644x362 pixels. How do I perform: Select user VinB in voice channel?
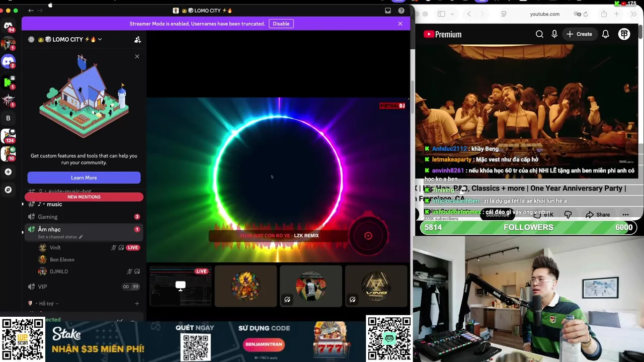pos(55,247)
